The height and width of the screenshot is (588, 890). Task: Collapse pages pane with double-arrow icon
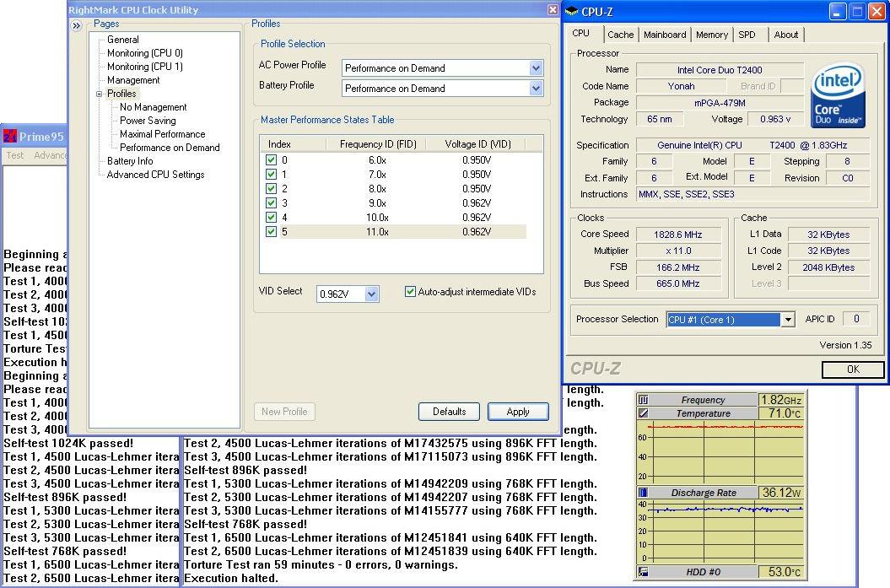coord(77,25)
